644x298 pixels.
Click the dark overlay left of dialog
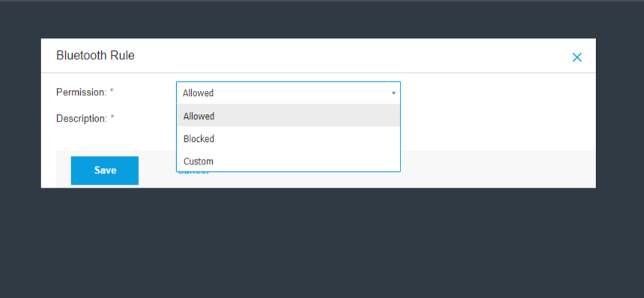[20, 113]
